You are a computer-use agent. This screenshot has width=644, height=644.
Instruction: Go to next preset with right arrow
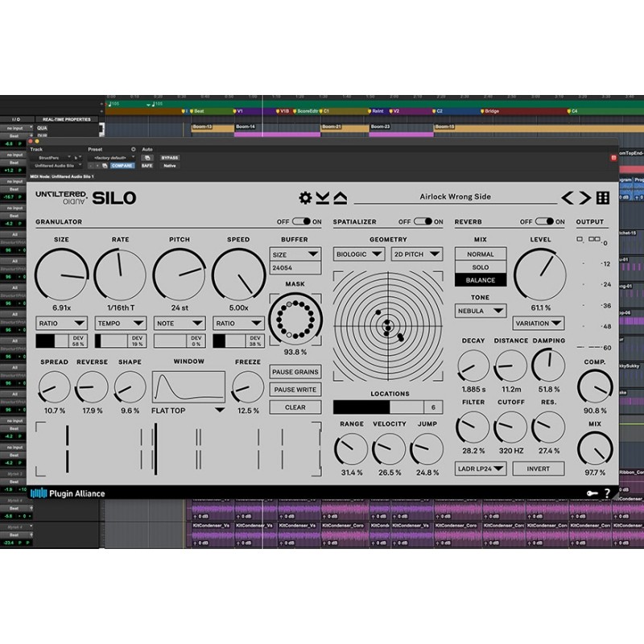coord(585,198)
